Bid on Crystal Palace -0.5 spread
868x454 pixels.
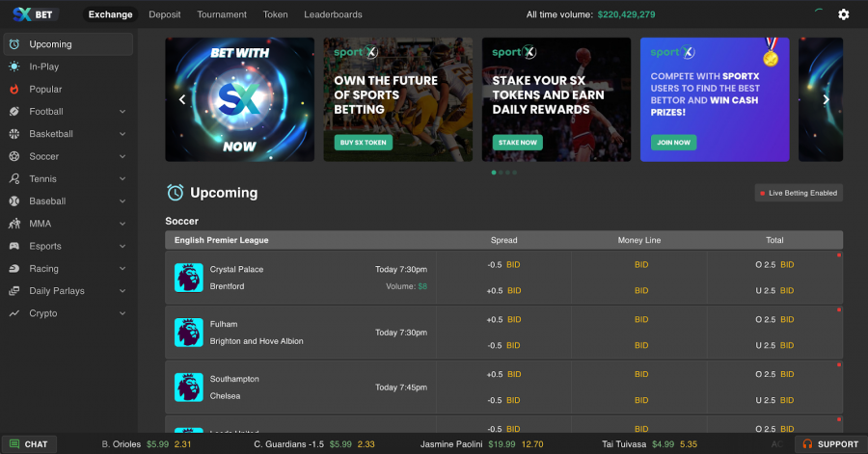pos(513,265)
